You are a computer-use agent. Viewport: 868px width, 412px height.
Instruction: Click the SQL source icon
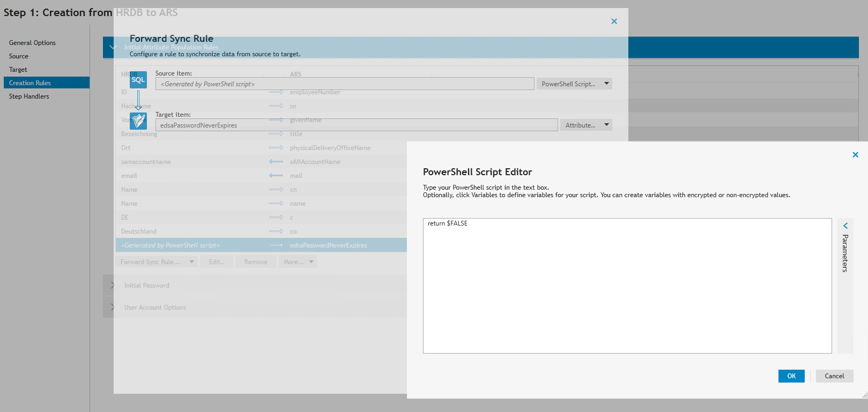coord(138,80)
